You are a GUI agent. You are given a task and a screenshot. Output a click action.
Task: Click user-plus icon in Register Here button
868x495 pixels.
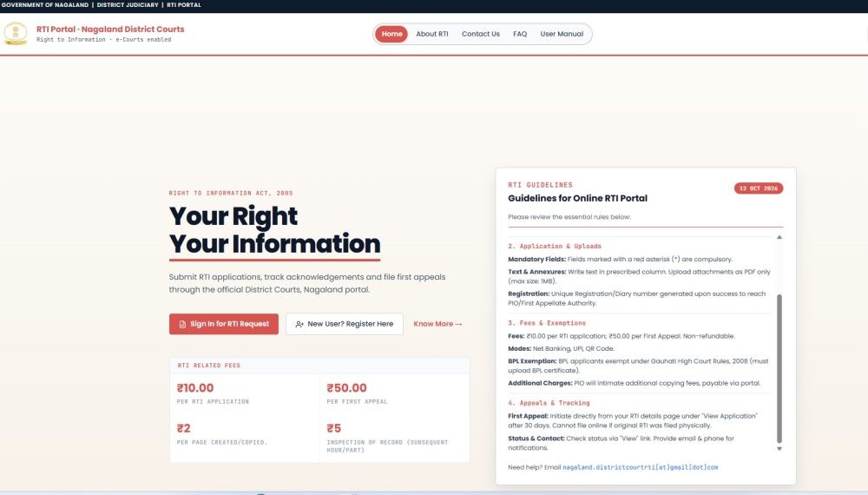tap(299, 325)
